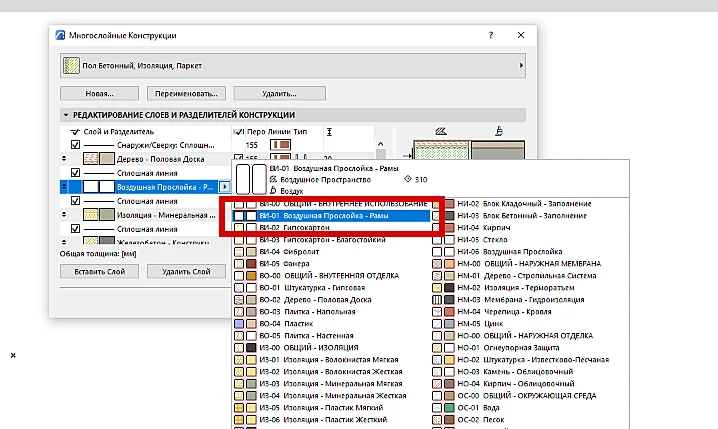
Task: Select the Дерево - Половая Доска layer row
Action: click(x=146, y=159)
